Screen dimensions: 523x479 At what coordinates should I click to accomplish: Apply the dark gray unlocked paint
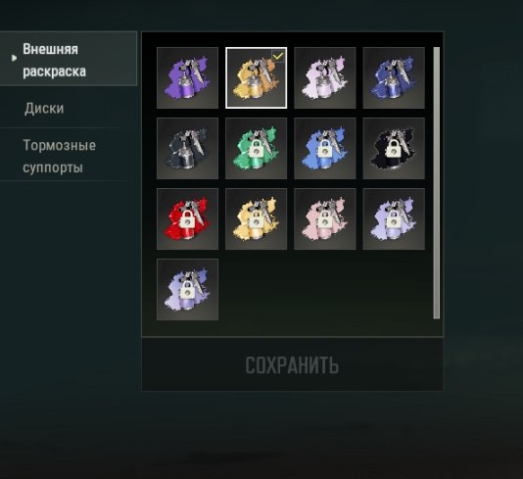coord(187,148)
